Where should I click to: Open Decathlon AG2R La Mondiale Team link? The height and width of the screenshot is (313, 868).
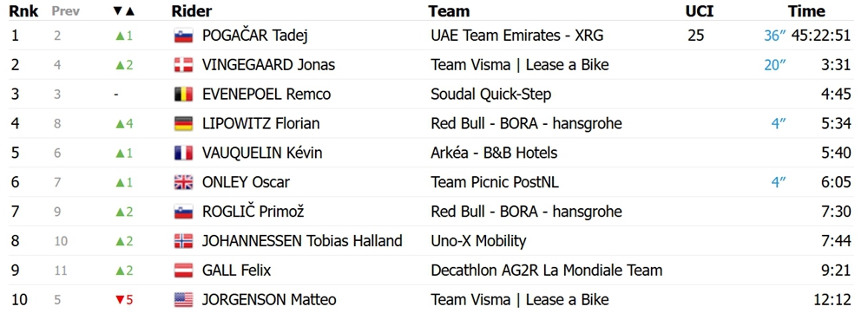pyautogui.click(x=546, y=271)
